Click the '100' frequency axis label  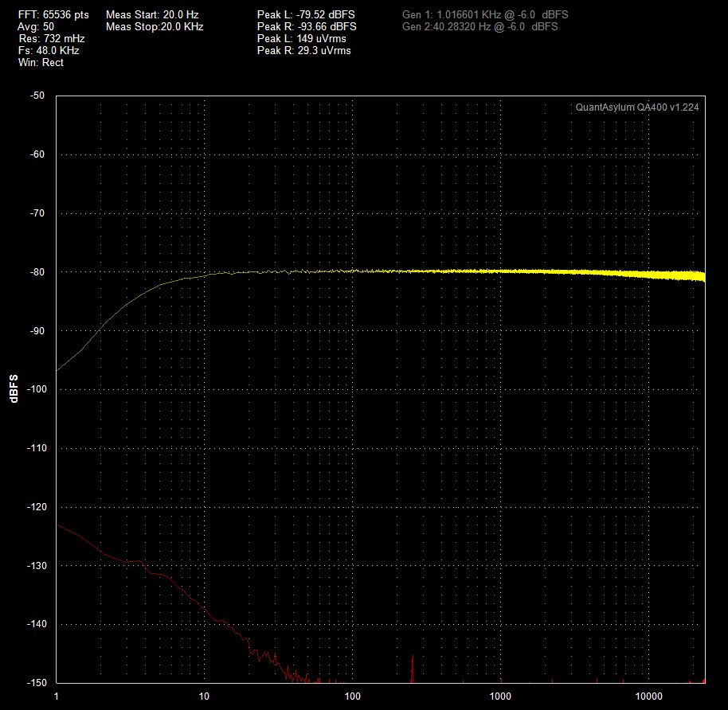click(352, 696)
